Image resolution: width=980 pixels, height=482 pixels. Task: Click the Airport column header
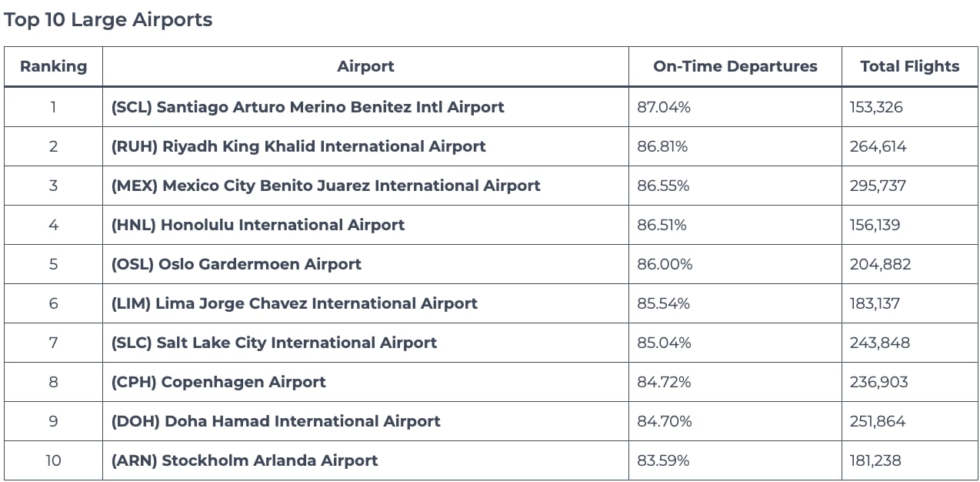pos(365,66)
